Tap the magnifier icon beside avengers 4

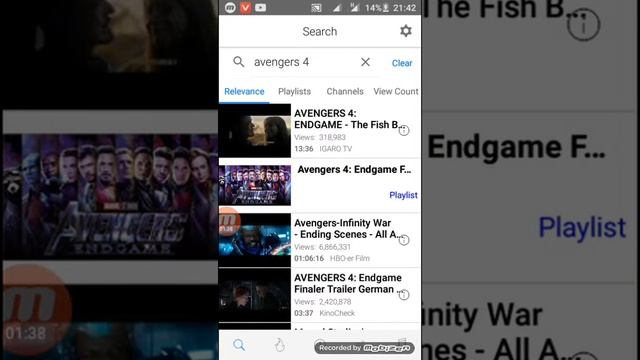tap(239, 62)
